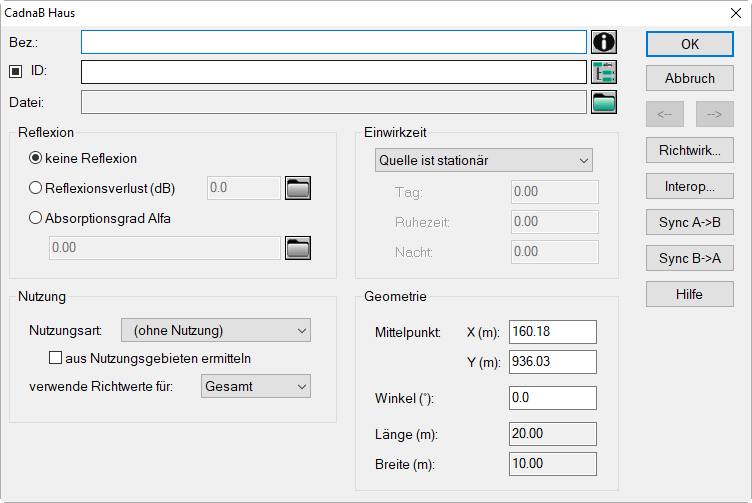Focus the Bez. name input field

tap(334, 42)
